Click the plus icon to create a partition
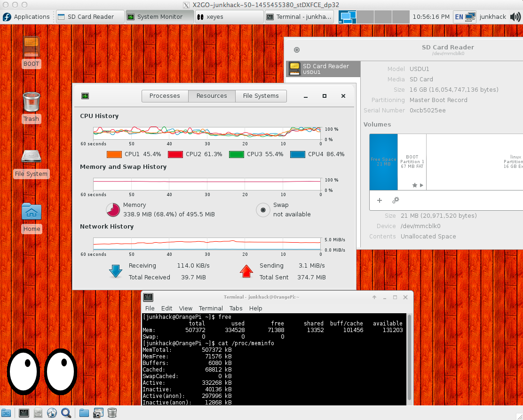 tap(380, 200)
